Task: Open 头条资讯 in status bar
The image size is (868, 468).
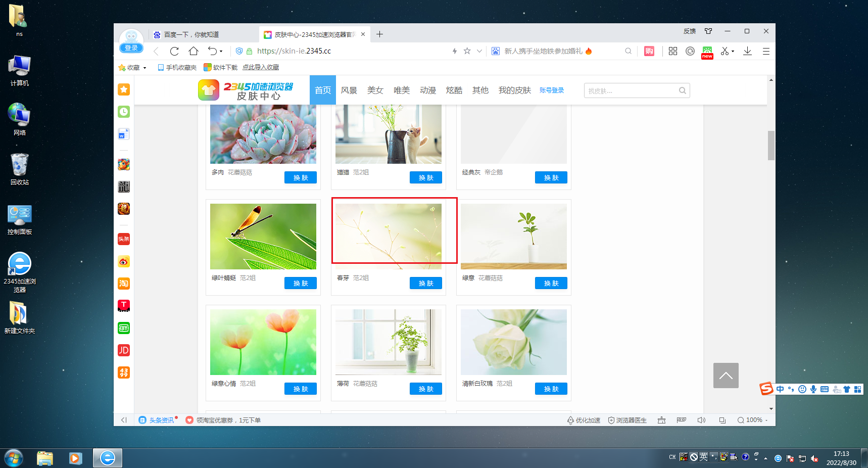Action: (157, 420)
